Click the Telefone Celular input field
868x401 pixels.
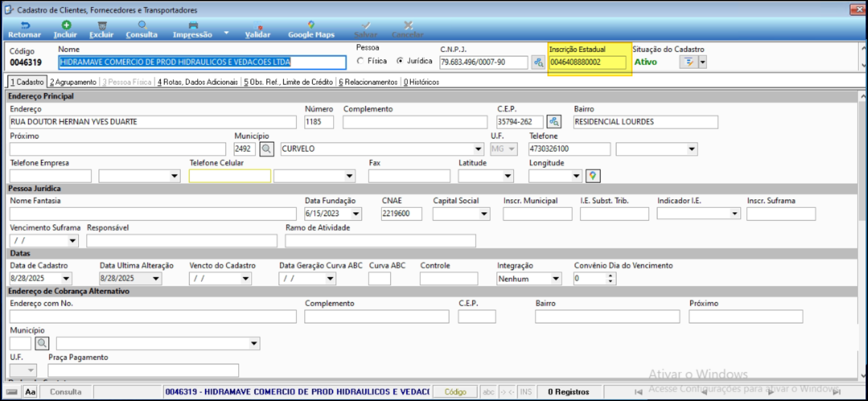[230, 176]
